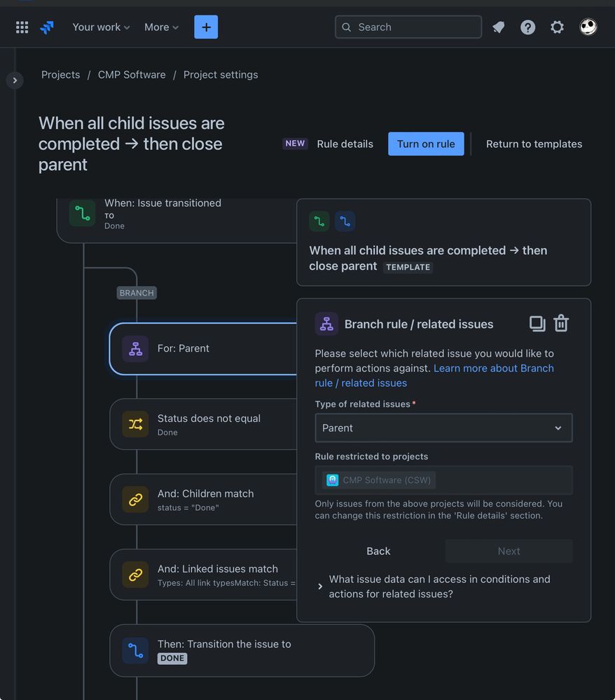Open the help question mark icon
The image size is (615, 700).
coord(527,27)
